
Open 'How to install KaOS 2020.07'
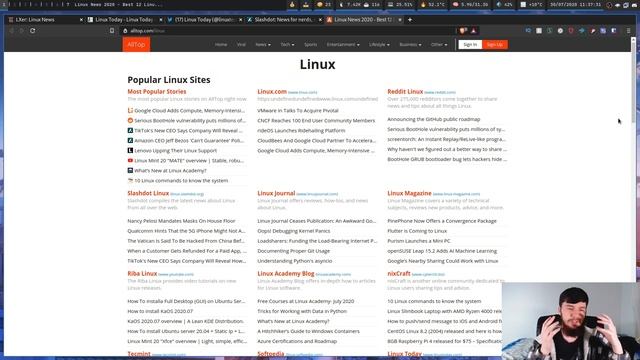[160, 311]
